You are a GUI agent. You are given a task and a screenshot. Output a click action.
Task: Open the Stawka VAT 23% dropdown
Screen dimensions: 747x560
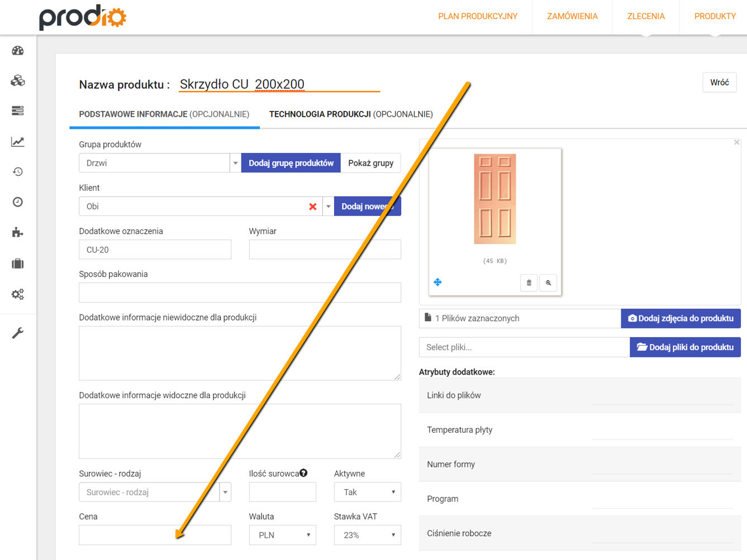point(367,535)
